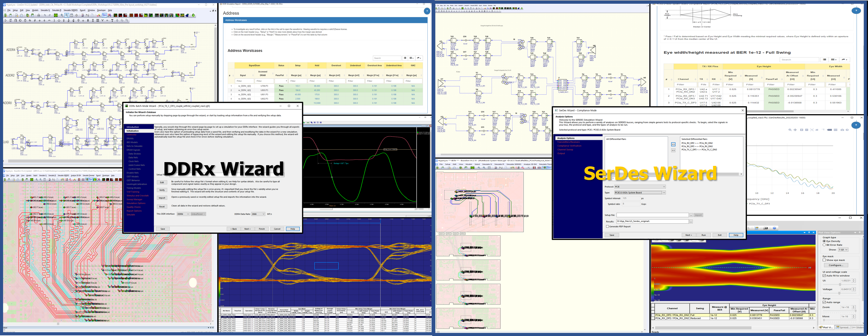Enable the Show eye mask checkbox
The height and width of the screenshot is (336, 868).
click(x=824, y=260)
